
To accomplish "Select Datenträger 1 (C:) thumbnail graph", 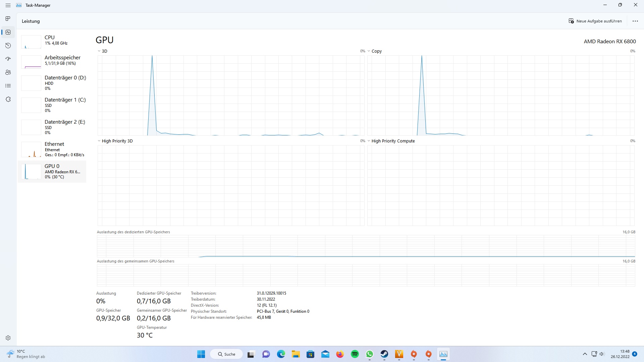I will tap(31, 105).
